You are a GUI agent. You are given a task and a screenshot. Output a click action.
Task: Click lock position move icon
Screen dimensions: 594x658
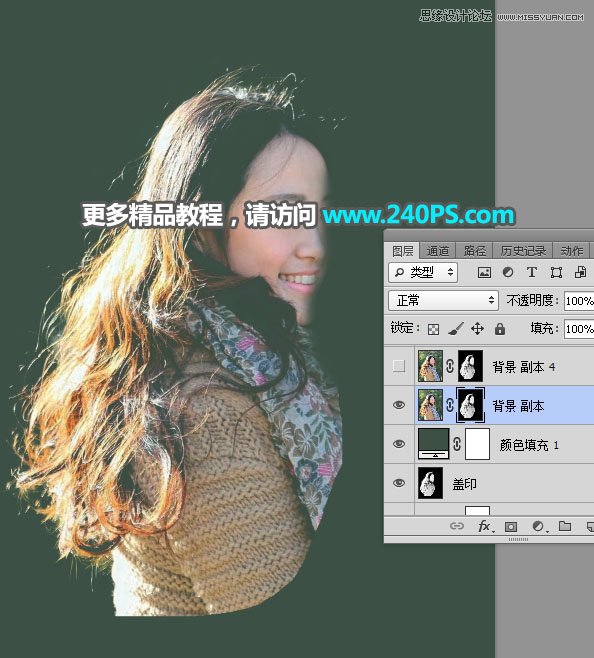point(478,329)
